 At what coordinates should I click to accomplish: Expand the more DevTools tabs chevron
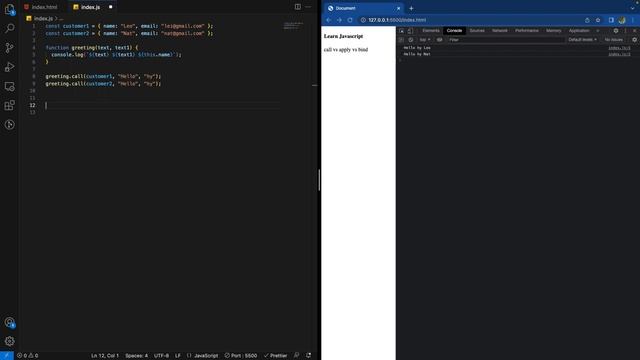(x=598, y=31)
